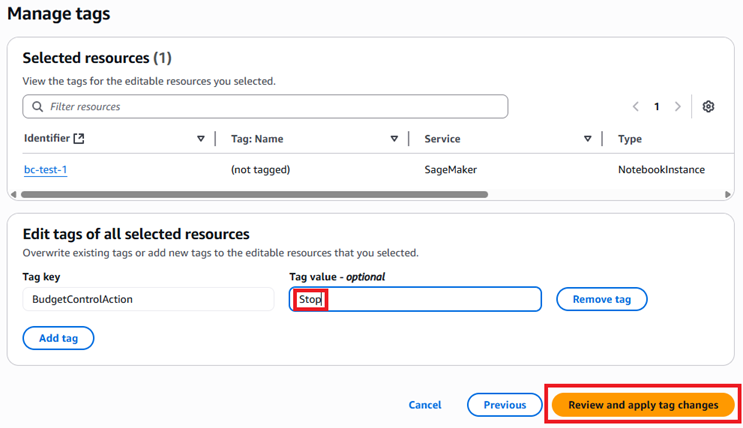This screenshot has height=428, width=743.
Task: Go to next page chevron
Action: (x=678, y=107)
